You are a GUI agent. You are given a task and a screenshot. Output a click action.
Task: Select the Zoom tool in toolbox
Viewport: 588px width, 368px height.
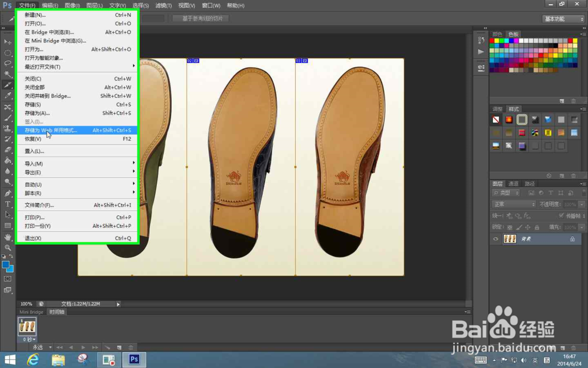pos(8,247)
